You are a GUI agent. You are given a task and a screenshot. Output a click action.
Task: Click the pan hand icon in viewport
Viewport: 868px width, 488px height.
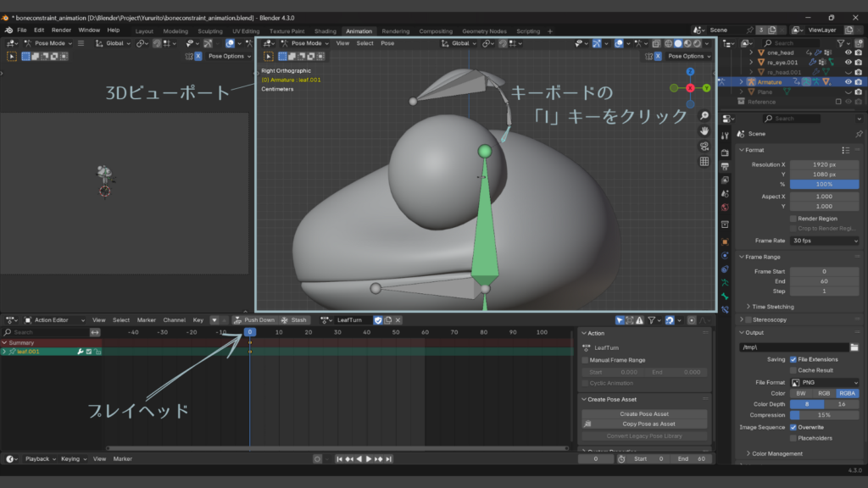[x=704, y=131]
